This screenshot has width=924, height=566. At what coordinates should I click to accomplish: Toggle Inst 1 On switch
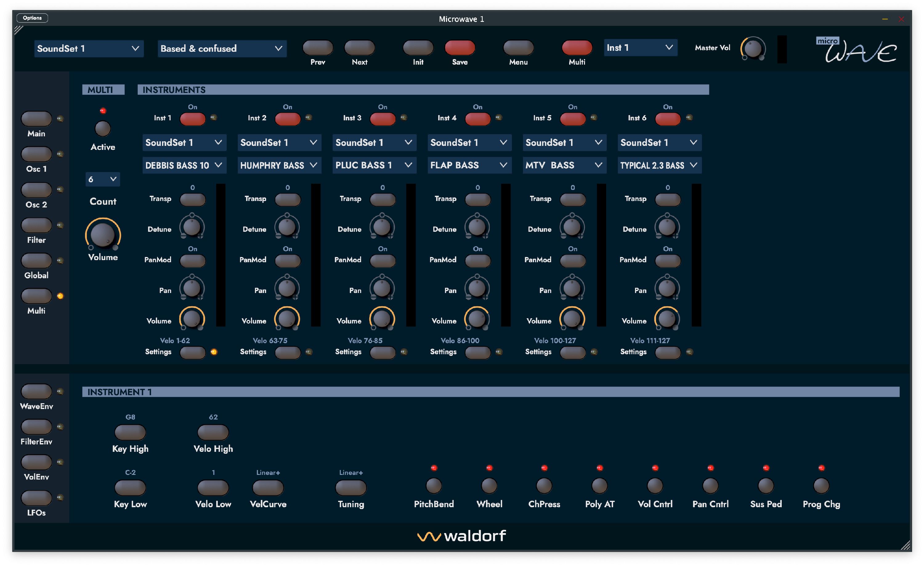(192, 119)
